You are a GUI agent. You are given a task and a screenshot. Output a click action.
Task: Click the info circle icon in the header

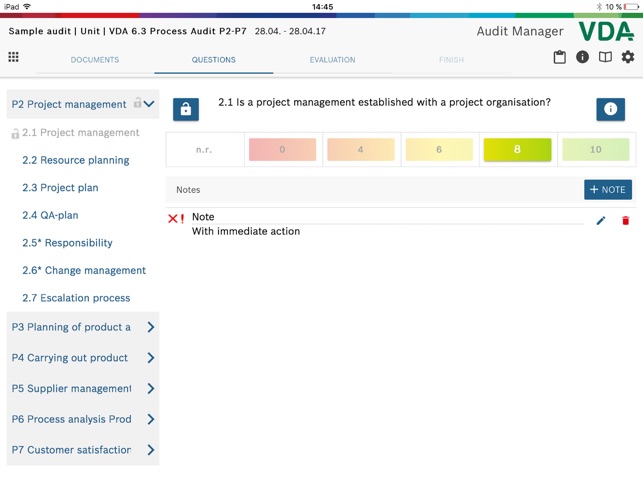[582, 57]
